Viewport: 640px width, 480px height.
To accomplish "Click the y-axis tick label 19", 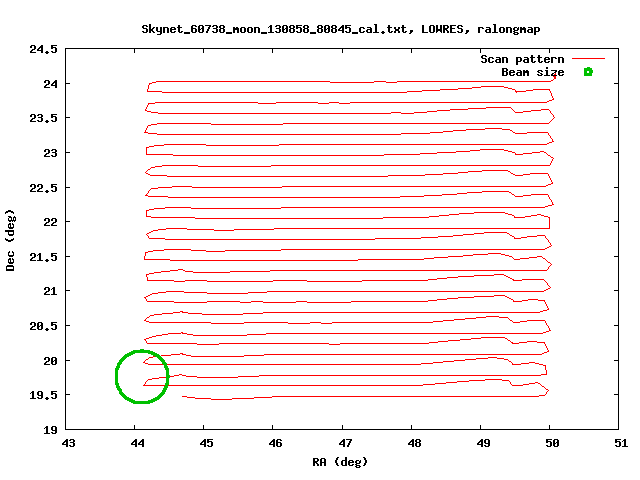I will (x=51, y=430).
